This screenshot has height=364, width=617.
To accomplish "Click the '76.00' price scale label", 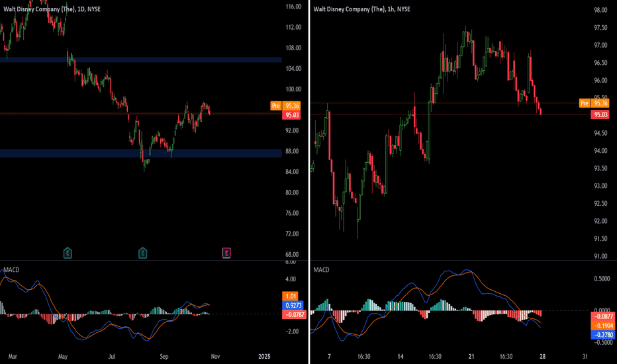I will (293, 213).
